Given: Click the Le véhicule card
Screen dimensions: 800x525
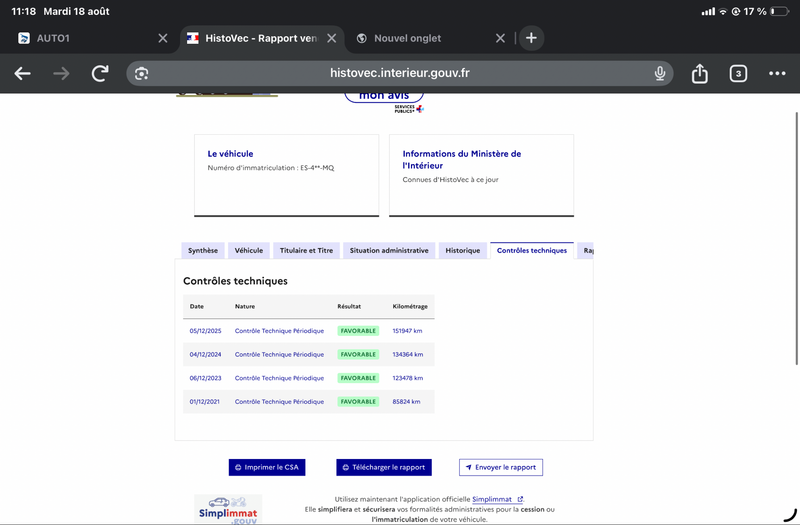Looking at the screenshot, I should [286, 176].
